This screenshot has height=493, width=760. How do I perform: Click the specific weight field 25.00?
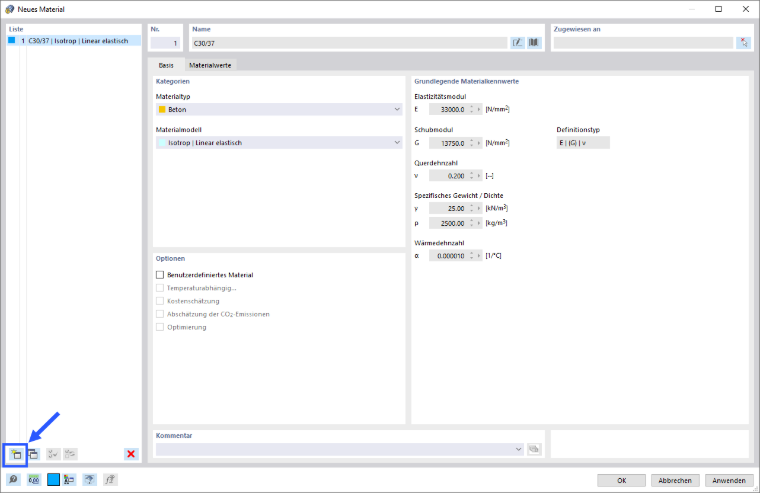pyautogui.click(x=448, y=208)
